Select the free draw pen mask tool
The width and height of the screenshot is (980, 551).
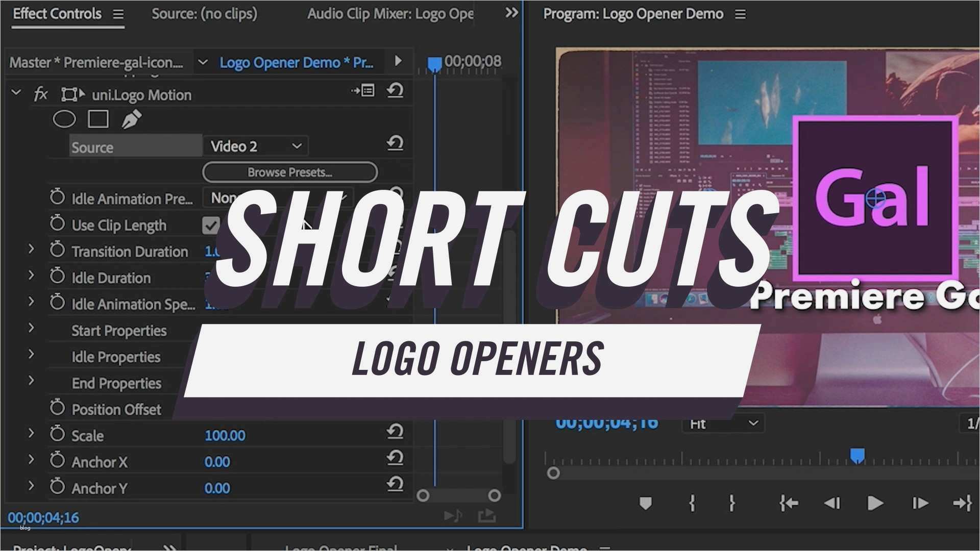131,119
